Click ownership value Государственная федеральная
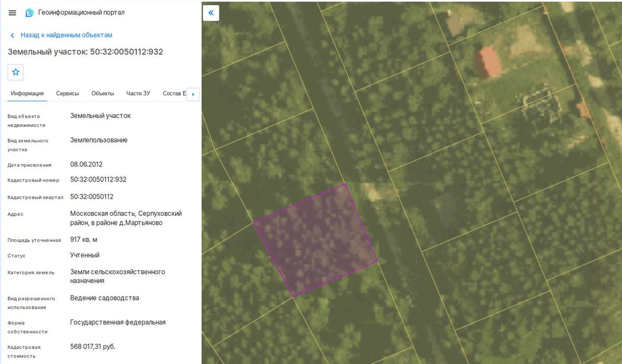Image resolution: width=622 pixels, height=364 pixels. pyautogui.click(x=118, y=322)
